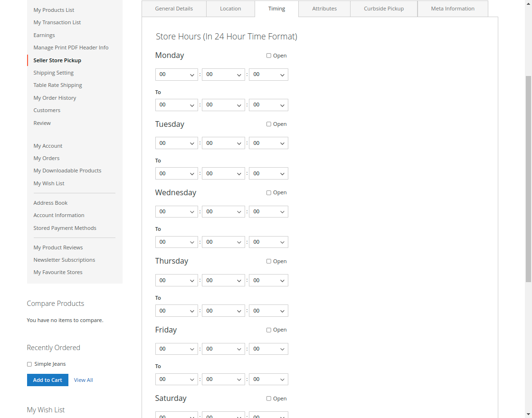532x418 pixels.
Task: Go to Shipping Setting page
Action: tap(53, 72)
